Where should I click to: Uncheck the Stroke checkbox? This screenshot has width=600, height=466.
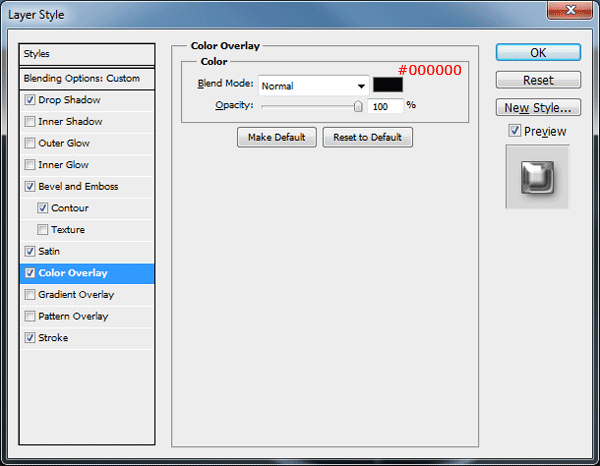coord(30,338)
